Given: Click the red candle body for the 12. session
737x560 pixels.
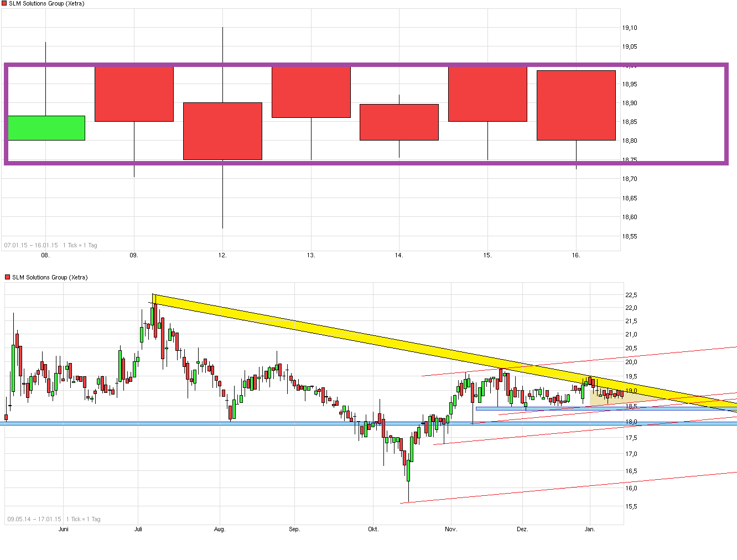Looking at the screenshot, I should (222, 131).
